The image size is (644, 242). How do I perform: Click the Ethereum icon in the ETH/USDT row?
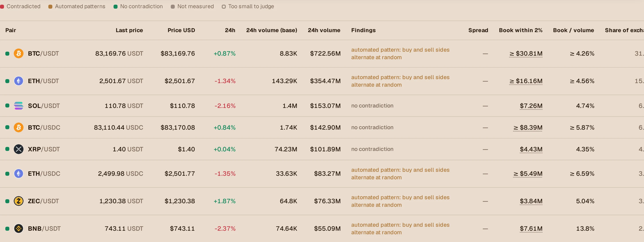tap(18, 81)
